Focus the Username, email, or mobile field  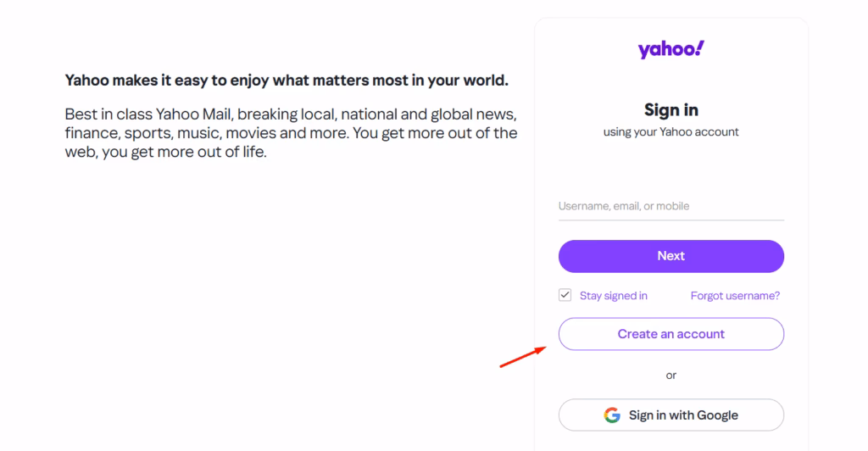tap(670, 206)
